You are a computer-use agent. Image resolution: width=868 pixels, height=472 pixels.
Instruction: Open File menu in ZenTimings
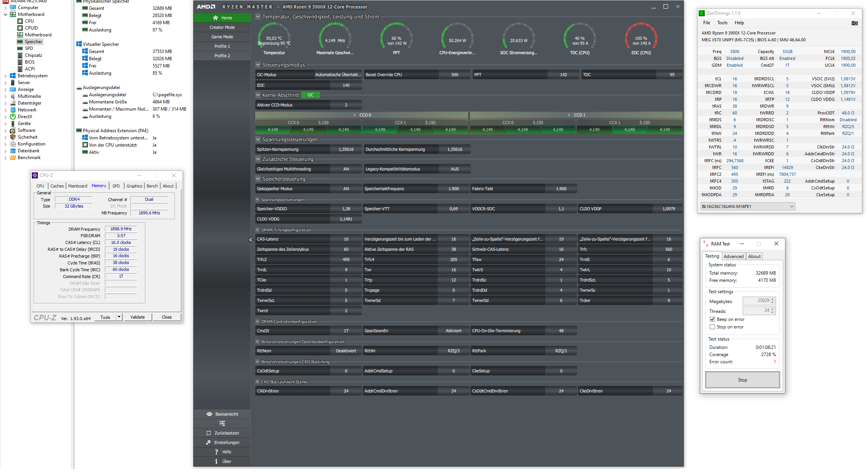click(707, 23)
